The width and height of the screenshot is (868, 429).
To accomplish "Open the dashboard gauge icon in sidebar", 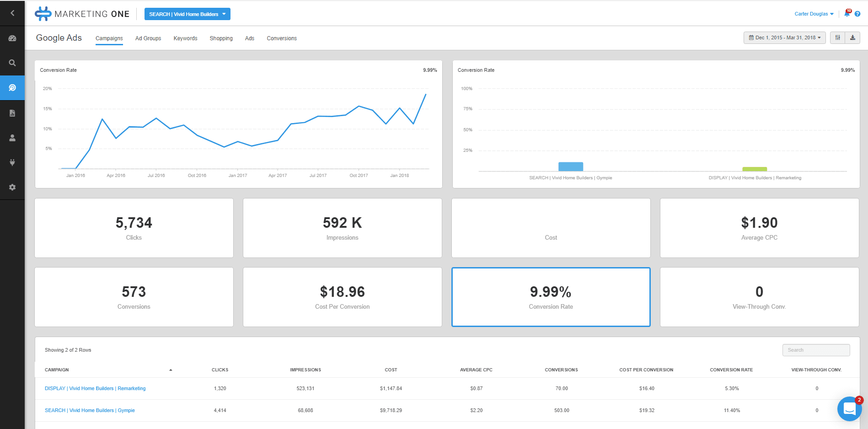I will point(12,38).
